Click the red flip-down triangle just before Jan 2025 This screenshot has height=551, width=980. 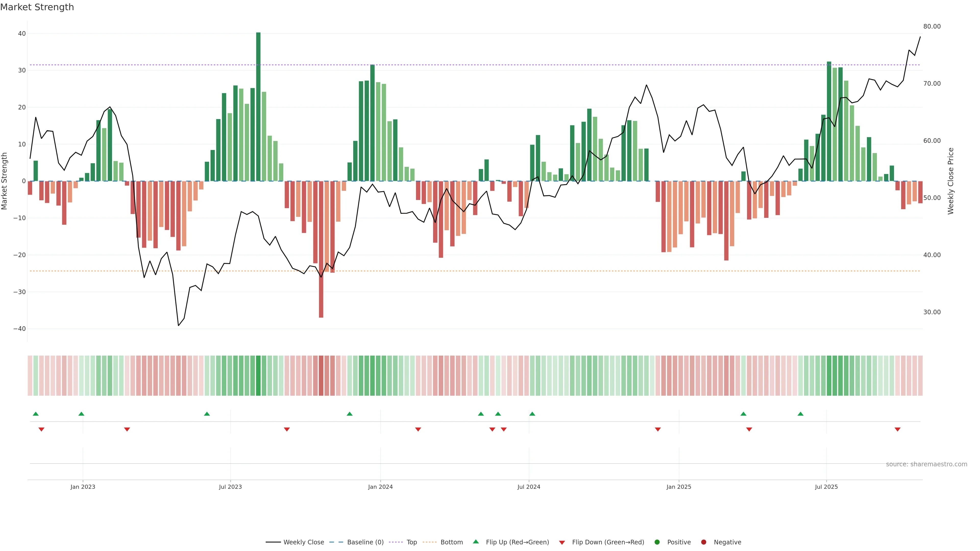(x=658, y=429)
